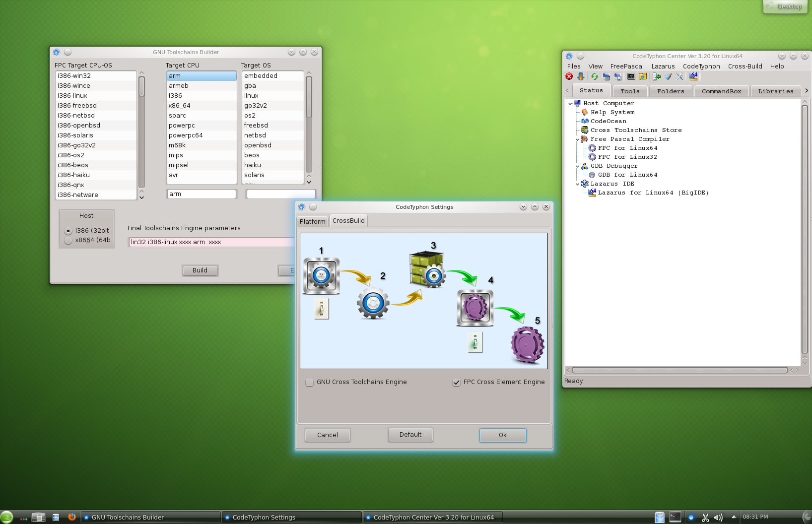Launch Firefox from the taskbar
Image resolution: width=812 pixels, height=524 pixels.
pos(72,517)
